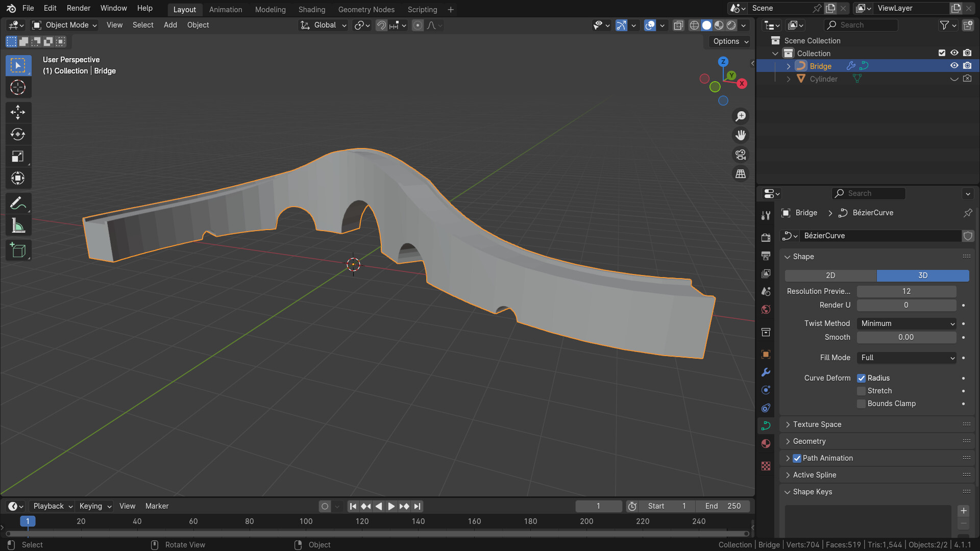The image size is (980, 551).
Task: Select the Add Cube tool
Action: [x=18, y=250]
